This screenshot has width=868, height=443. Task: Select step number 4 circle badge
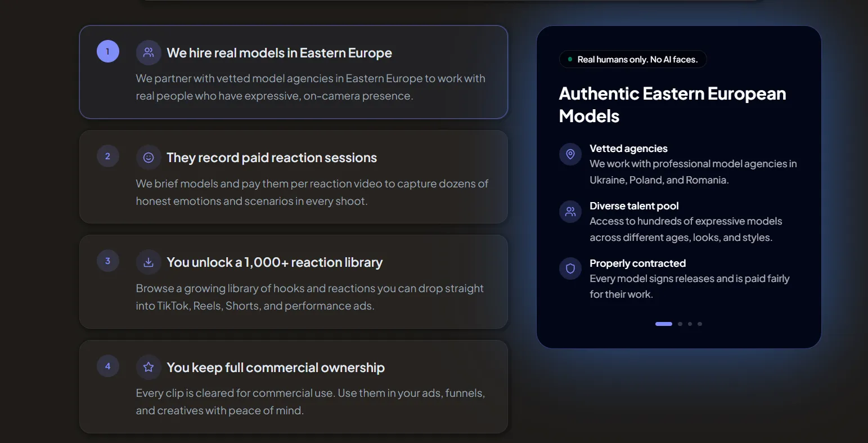(108, 366)
